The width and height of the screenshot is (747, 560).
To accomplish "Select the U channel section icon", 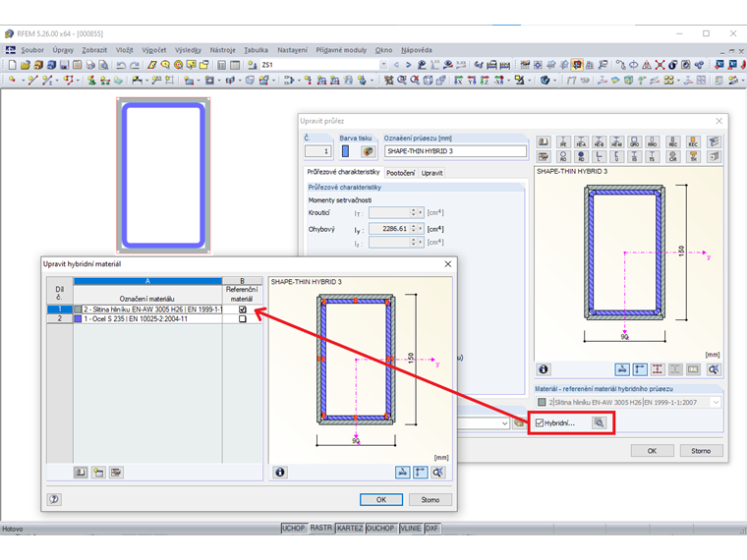I will [616, 156].
